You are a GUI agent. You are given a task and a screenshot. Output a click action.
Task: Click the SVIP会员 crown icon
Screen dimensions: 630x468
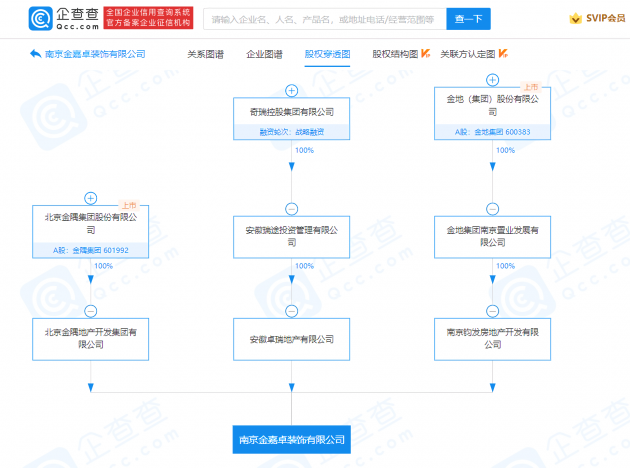tap(575, 18)
